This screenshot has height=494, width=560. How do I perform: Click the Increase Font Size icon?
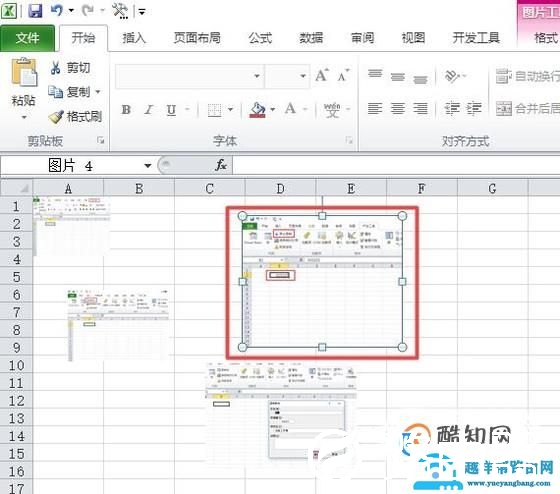click(x=321, y=75)
